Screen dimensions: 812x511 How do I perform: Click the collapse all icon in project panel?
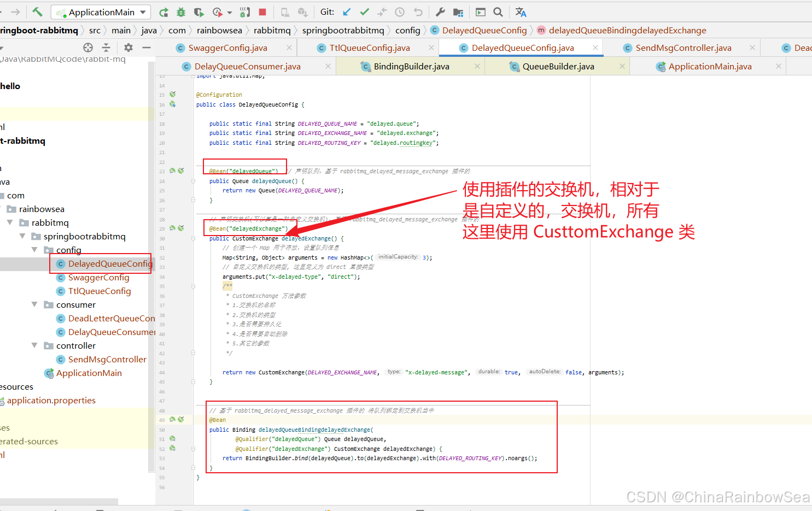pos(106,48)
